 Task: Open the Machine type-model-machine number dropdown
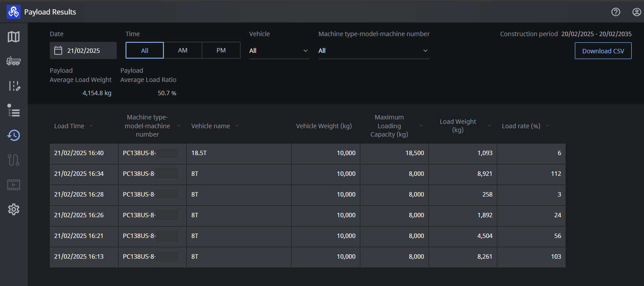(374, 51)
